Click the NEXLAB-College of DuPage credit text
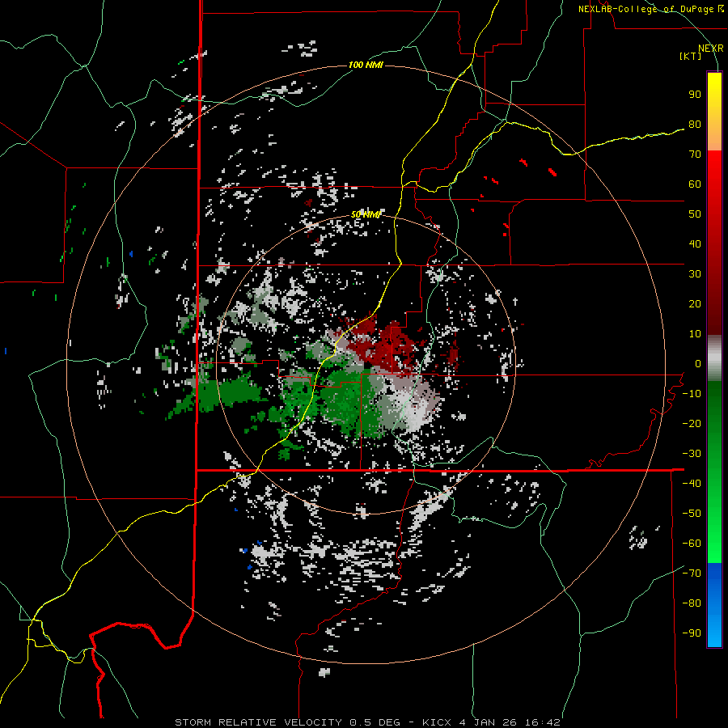 tap(650, 9)
